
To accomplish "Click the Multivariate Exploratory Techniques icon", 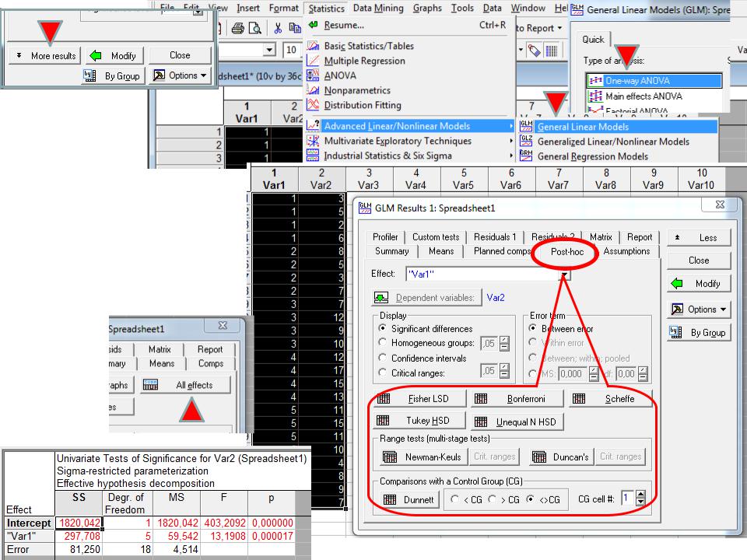I will (x=313, y=141).
